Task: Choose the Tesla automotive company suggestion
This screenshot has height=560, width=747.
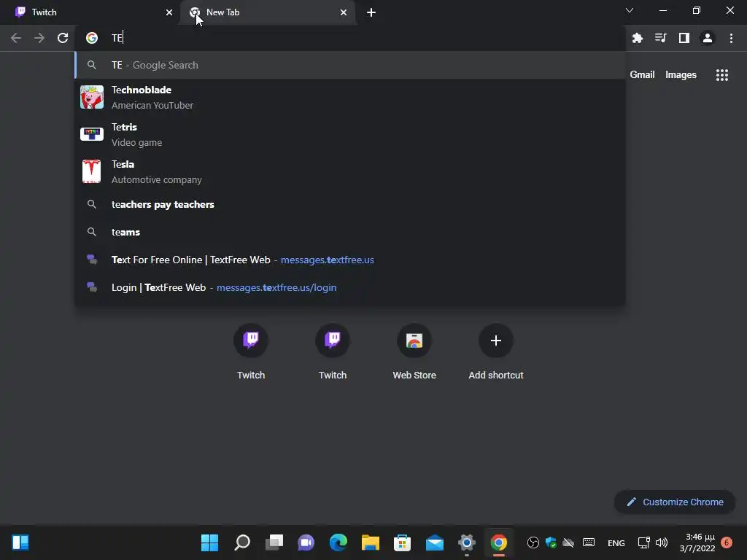Action: tap(350, 172)
